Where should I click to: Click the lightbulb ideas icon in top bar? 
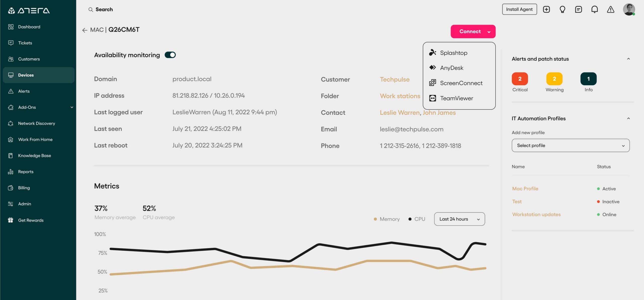point(563,9)
